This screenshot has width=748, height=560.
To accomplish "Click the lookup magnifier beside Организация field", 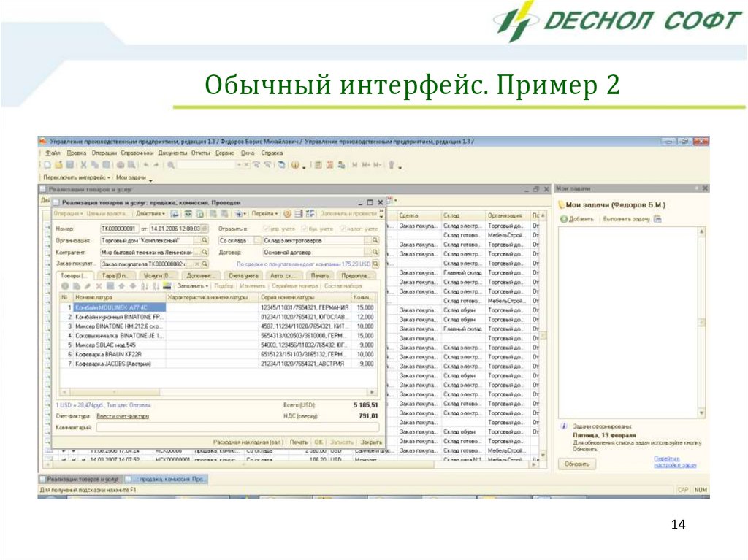I will point(205,240).
